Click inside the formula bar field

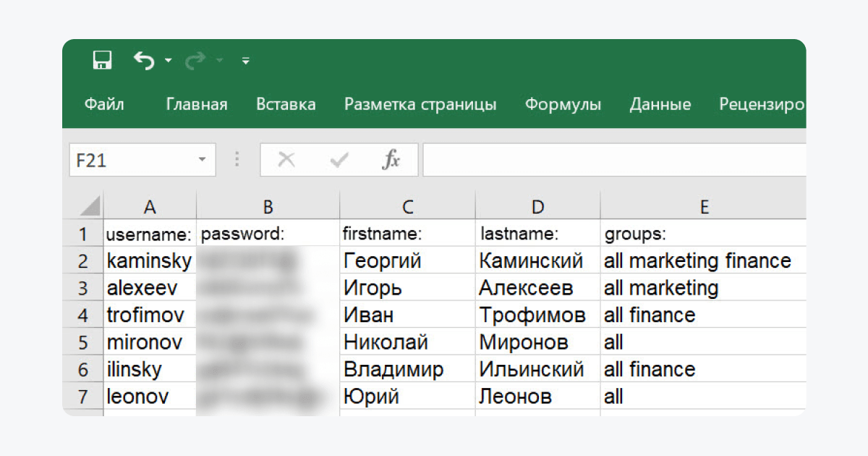(615, 160)
